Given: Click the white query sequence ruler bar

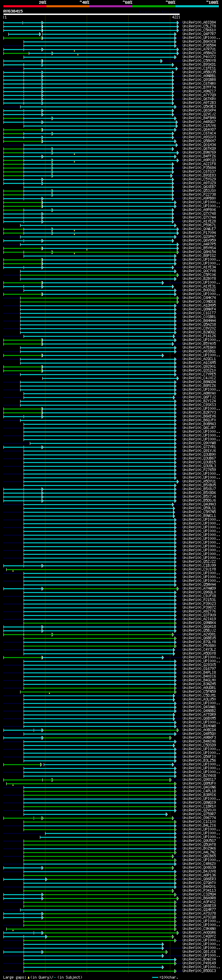Looking at the screenshot, I should [x=92, y=14].
